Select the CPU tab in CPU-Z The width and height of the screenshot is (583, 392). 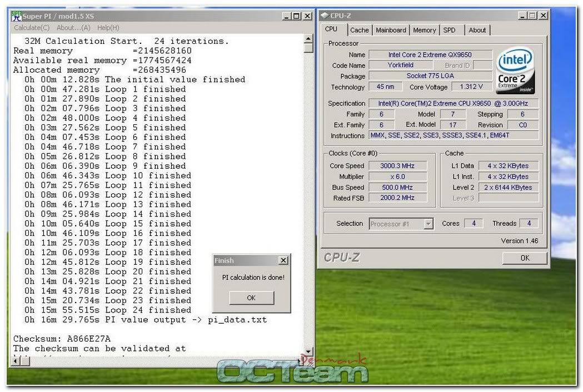pos(331,29)
